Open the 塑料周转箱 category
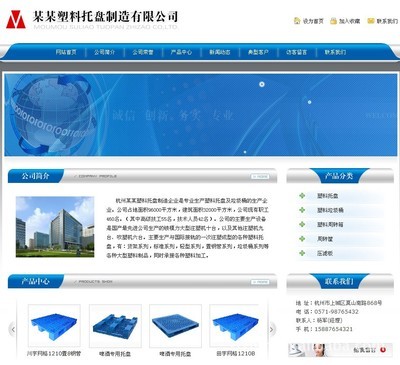Screen dimensions: 400x365 [x=330, y=224]
